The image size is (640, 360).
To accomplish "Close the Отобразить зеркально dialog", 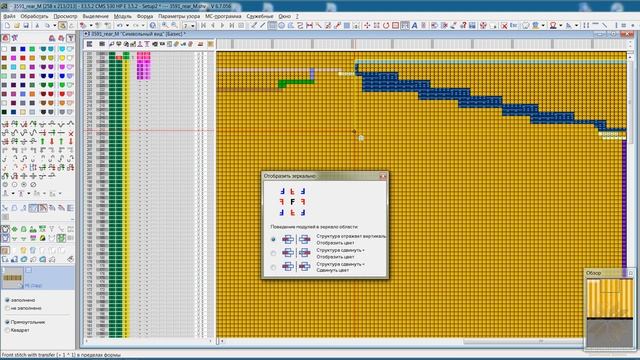I will coord(382,176).
